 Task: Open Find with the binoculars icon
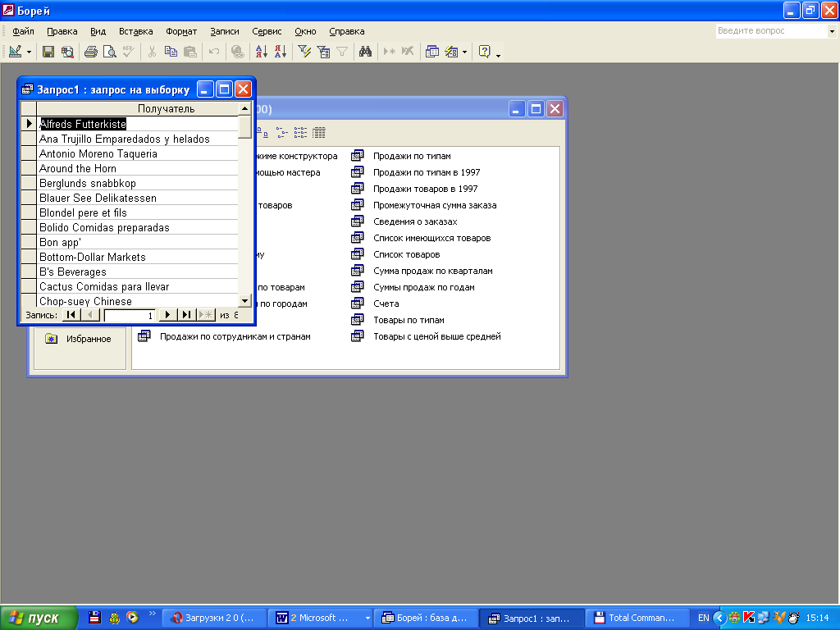tap(365, 52)
